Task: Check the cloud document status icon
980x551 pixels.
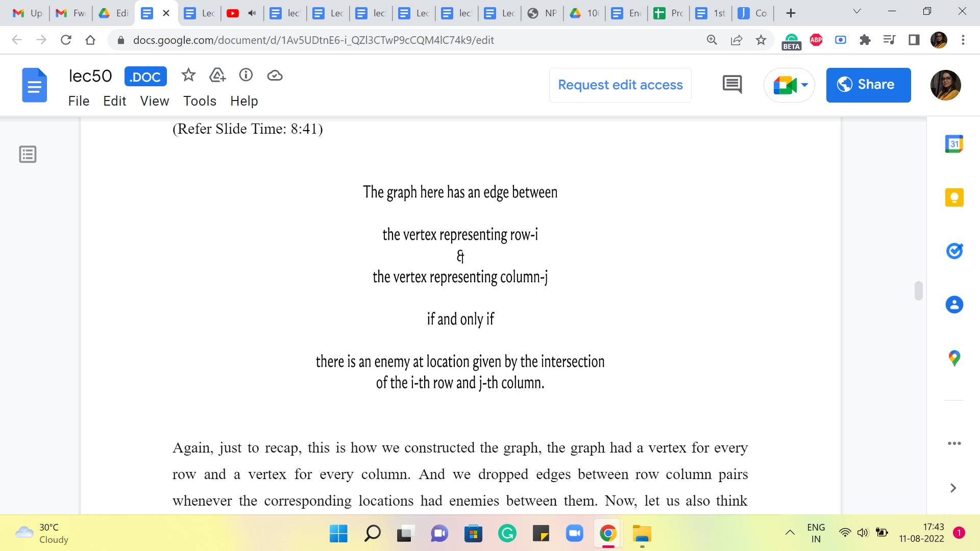Action: click(x=275, y=76)
